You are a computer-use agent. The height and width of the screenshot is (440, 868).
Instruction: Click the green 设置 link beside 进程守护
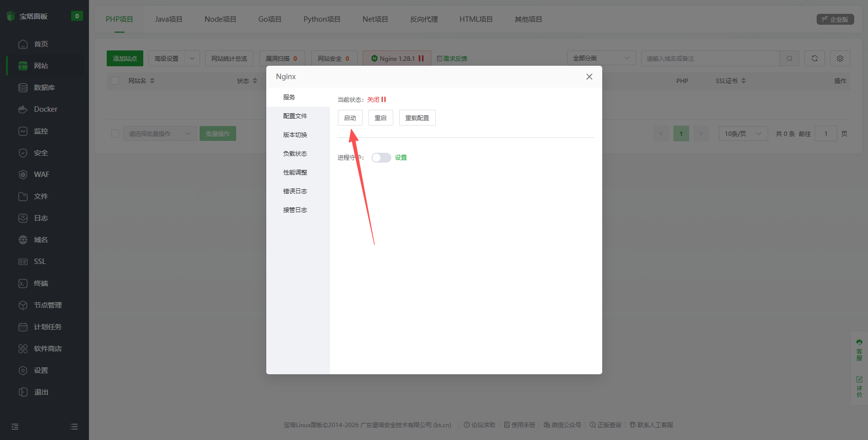401,158
